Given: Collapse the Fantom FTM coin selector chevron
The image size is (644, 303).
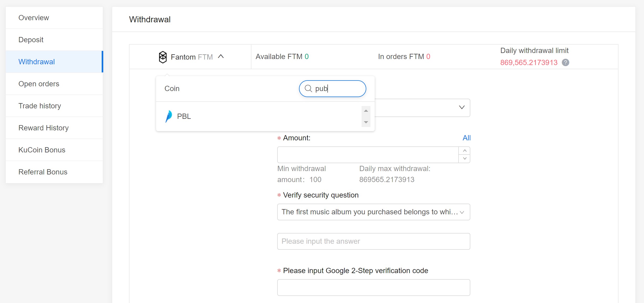Looking at the screenshot, I should point(221,57).
